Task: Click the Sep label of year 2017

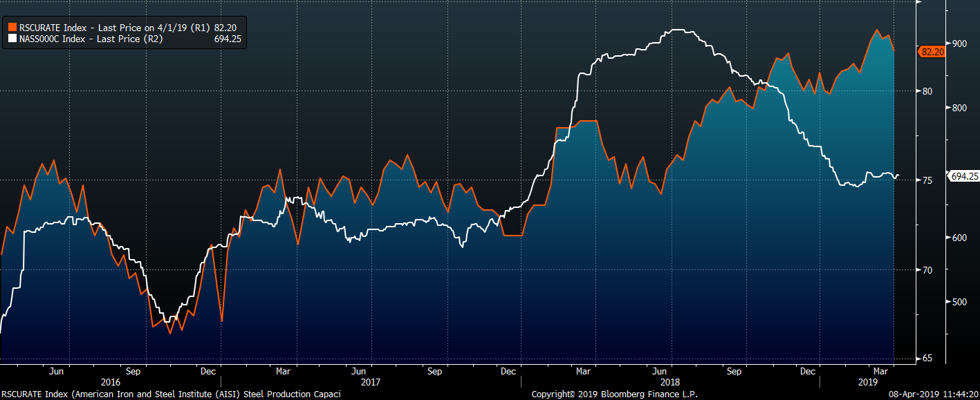Action: [434, 371]
